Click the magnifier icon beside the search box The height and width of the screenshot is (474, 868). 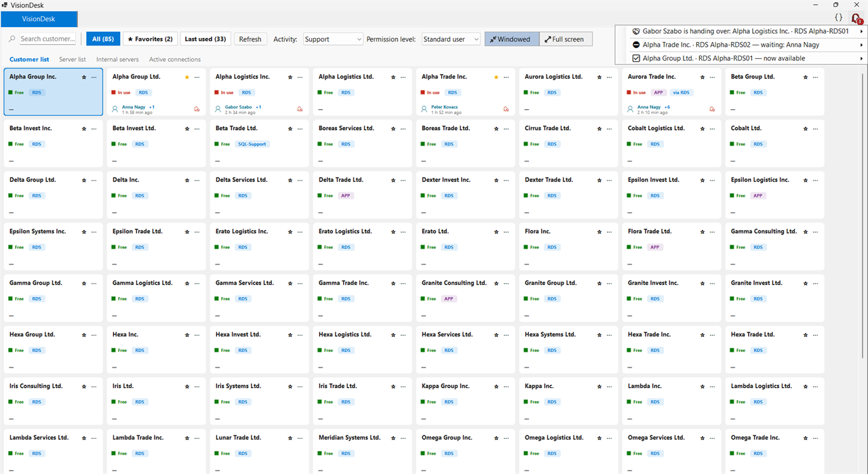(12, 39)
